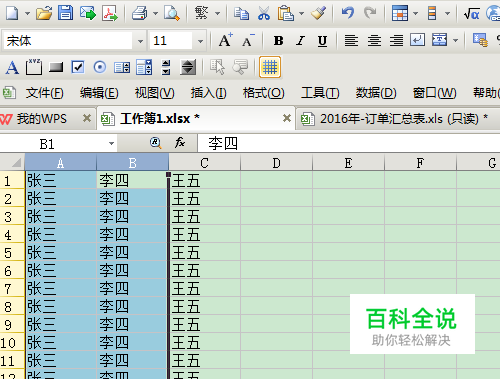
Task: Select column C header
Action: coord(204,163)
